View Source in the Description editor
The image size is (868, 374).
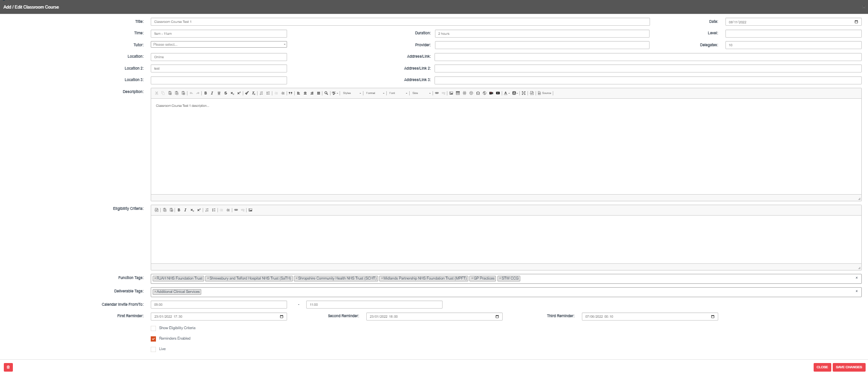(544, 93)
